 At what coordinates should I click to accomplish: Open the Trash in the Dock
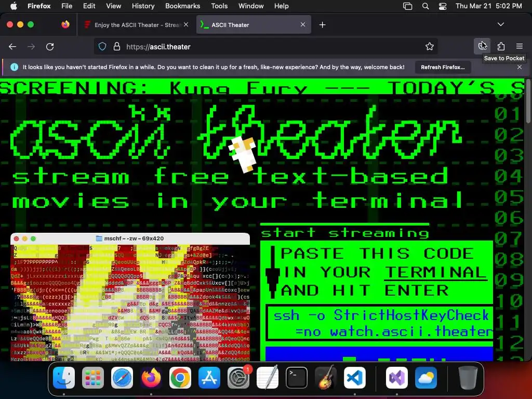468,378
